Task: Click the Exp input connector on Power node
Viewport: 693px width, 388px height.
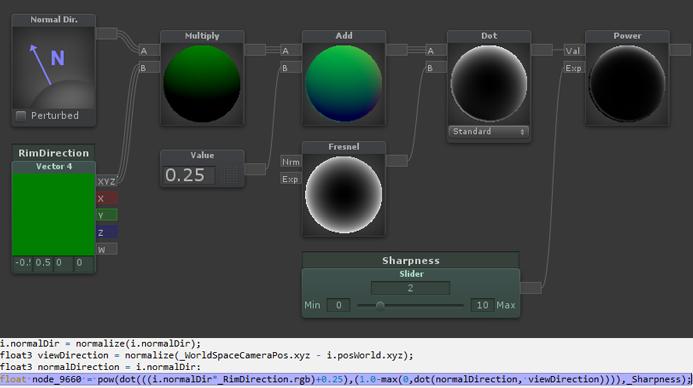Action: point(574,68)
